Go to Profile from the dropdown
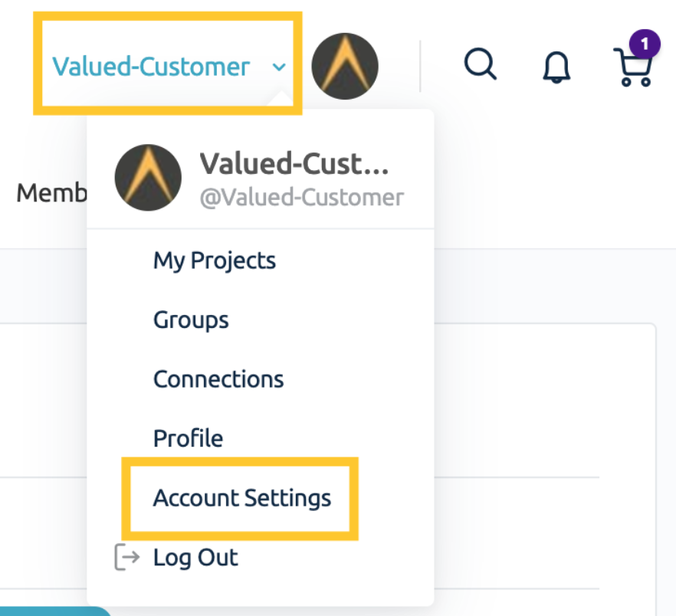 point(188,438)
